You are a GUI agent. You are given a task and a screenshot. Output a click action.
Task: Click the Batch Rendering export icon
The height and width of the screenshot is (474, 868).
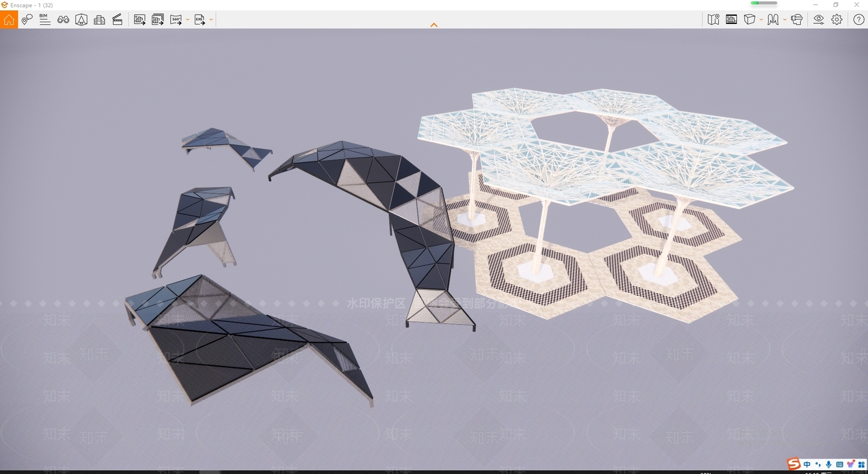point(158,20)
